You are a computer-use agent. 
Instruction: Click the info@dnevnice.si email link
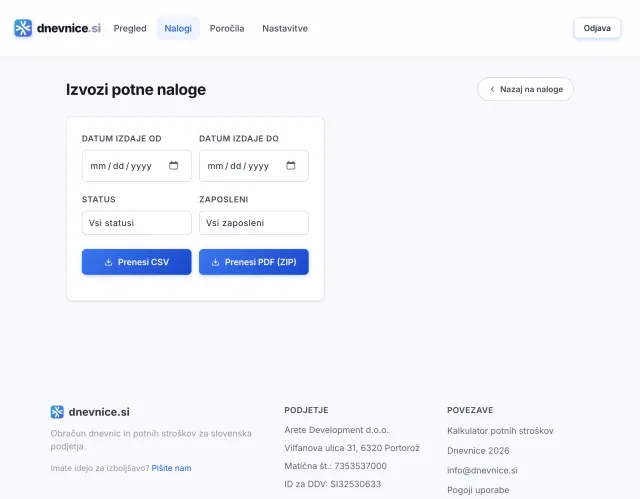click(x=482, y=470)
